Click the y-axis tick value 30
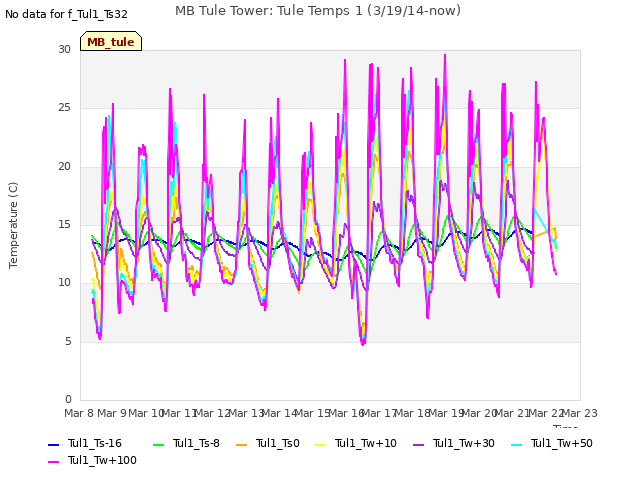Viewport: 640px width, 480px height. [64, 49]
